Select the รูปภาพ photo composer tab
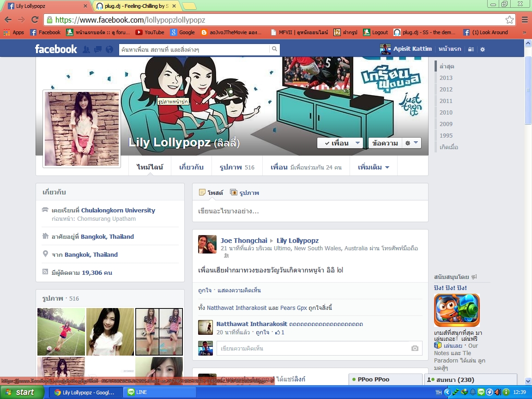Viewport: 532px width, 399px height. pyautogui.click(x=245, y=193)
